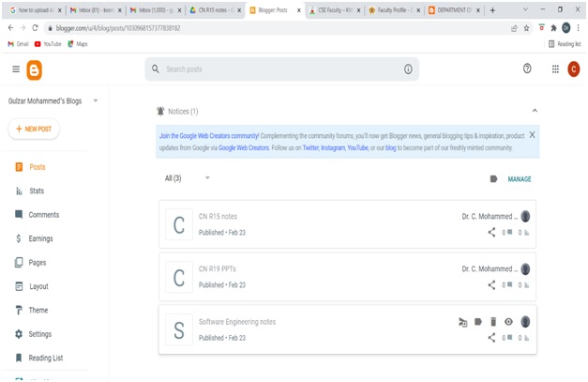This screenshot has width=588, height=382.
Task: Open the All (3) filter dropdown
Action: (x=207, y=178)
